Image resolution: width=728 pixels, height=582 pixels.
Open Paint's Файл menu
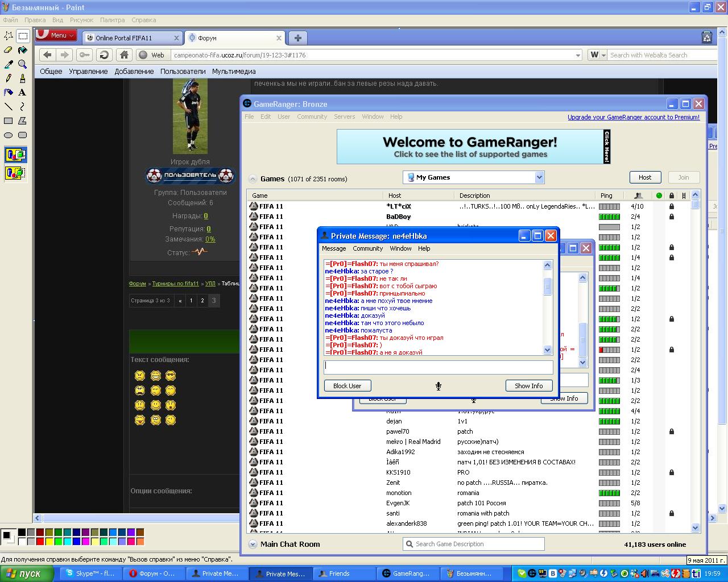(10, 20)
